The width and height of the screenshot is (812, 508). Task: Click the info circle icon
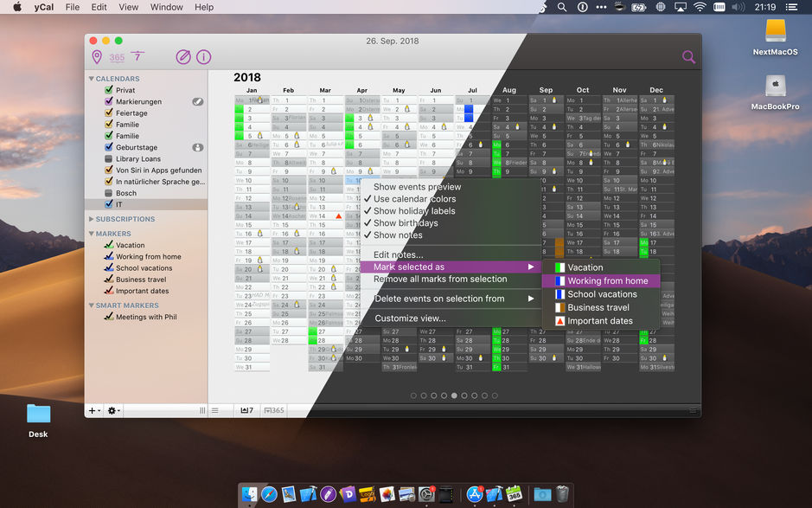tap(204, 55)
